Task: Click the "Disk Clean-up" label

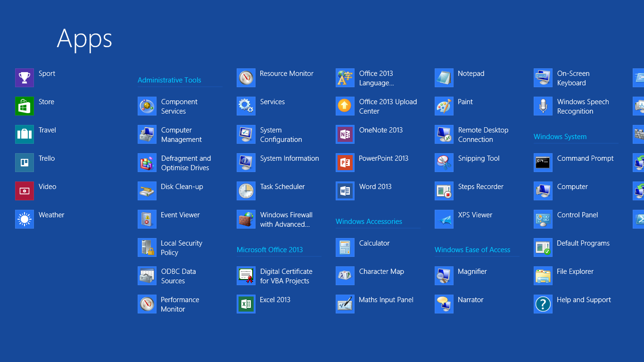Action: [x=182, y=187]
